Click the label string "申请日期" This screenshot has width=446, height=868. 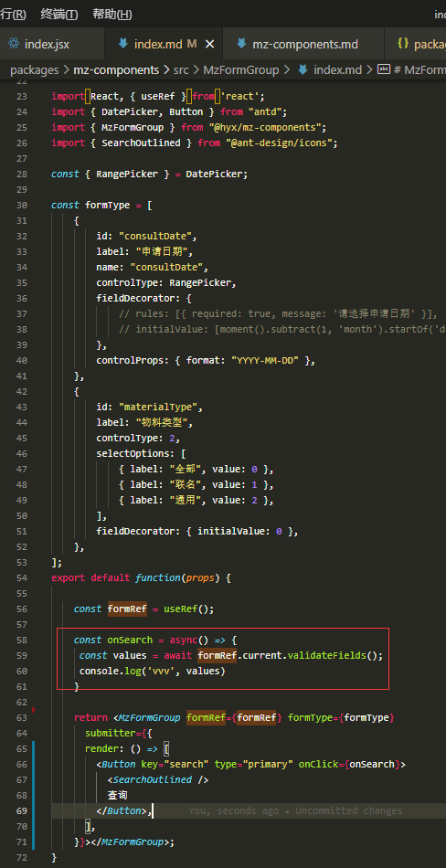pos(164,252)
